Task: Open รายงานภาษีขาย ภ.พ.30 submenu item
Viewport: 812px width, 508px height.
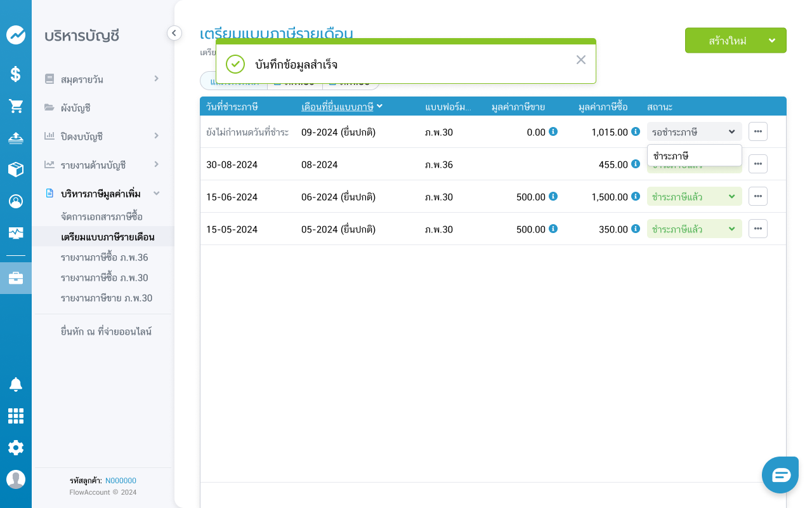Action: point(107,298)
